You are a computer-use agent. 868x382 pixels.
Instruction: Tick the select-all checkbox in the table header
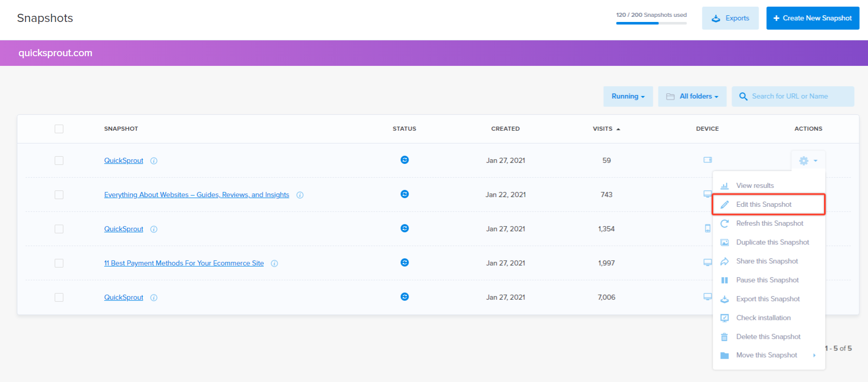pyautogui.click(x=59, y=129)
